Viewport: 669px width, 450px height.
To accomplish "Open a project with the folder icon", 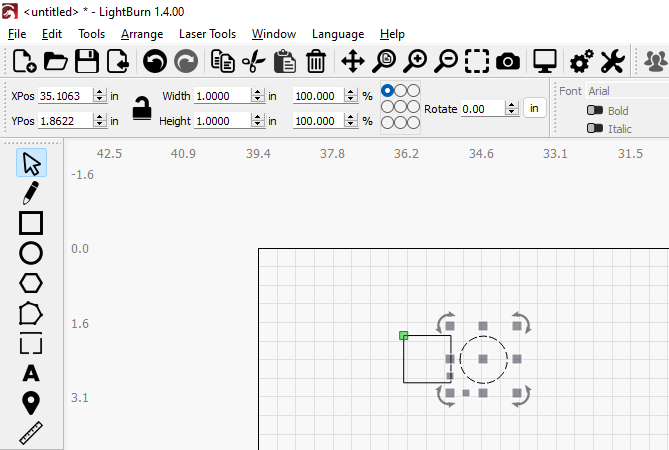I will (x=55, y=61).
